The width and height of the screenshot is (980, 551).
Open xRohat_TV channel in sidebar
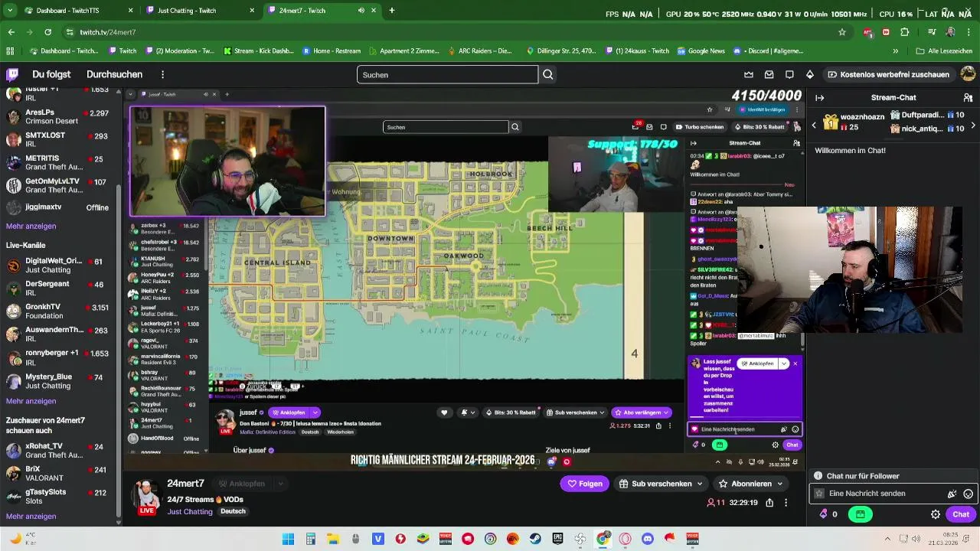57,450
